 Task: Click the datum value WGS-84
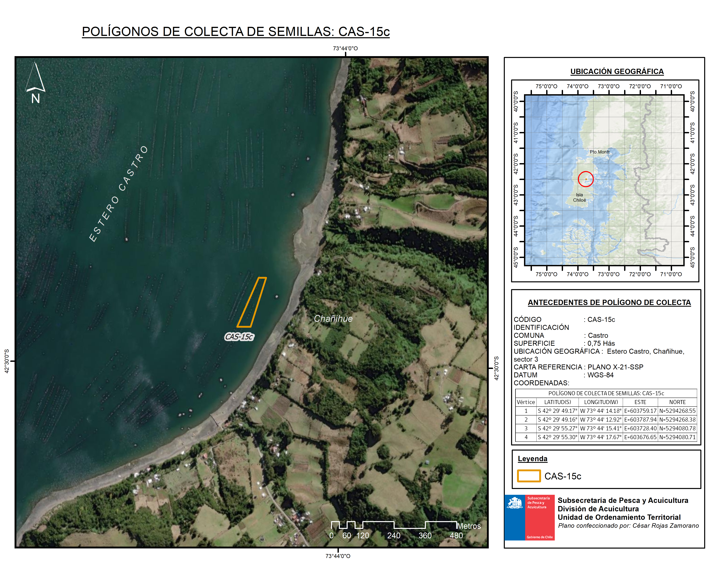(x=600, y=375)
